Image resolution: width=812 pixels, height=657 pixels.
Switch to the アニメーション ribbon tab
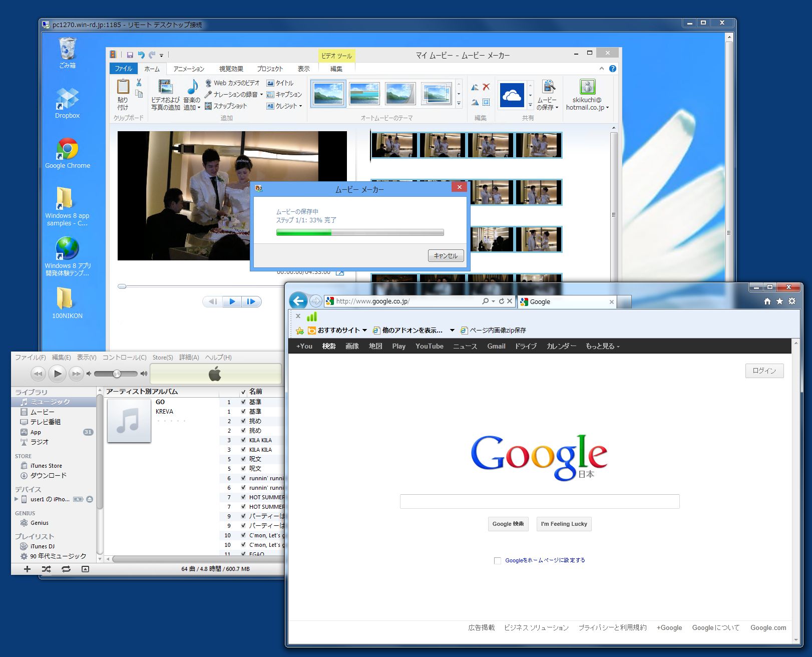189,69
